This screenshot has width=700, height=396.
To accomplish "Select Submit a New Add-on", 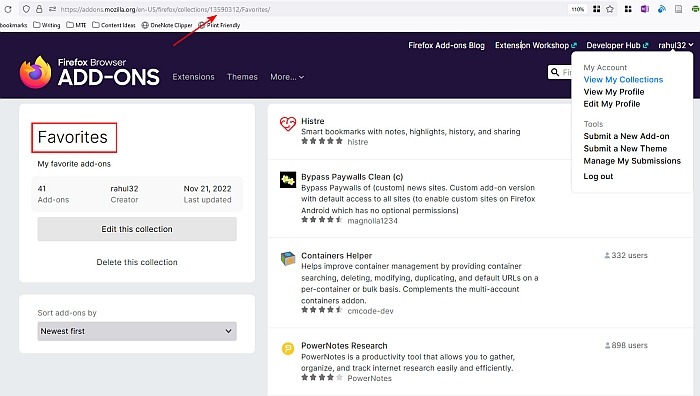I will click(626, 136).
